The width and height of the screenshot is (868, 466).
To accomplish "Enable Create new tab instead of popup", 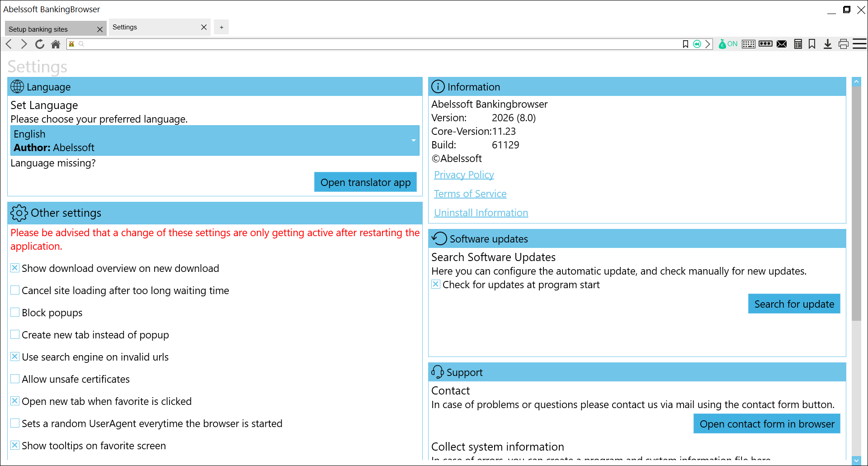I will pyautogui.click(x=15, y=334).
